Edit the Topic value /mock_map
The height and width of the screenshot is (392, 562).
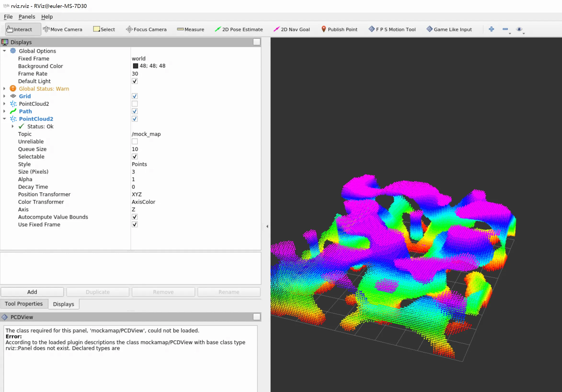pyautogui.click(x=196, y=134)
